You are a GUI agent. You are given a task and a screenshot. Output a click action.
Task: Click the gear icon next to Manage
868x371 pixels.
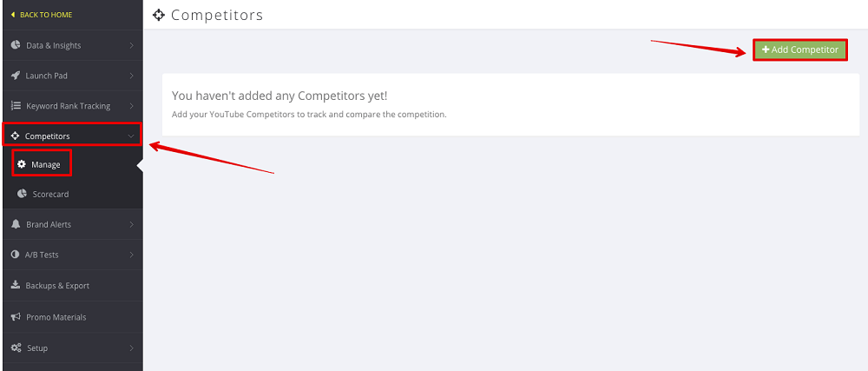tap(22, 164)
